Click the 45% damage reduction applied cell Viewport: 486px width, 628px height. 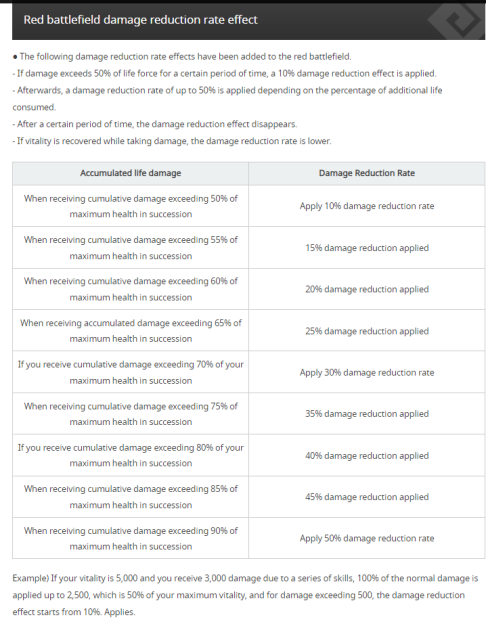(367, 497)
